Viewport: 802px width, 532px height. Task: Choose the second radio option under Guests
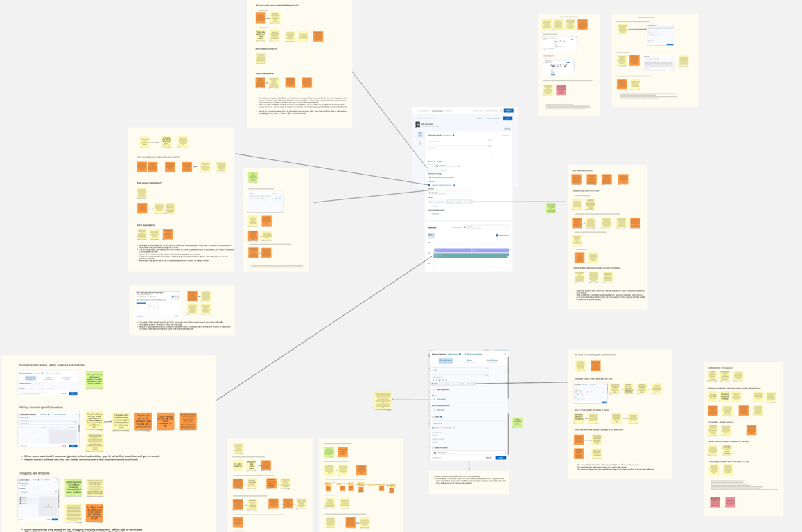[x=443, y=427]
